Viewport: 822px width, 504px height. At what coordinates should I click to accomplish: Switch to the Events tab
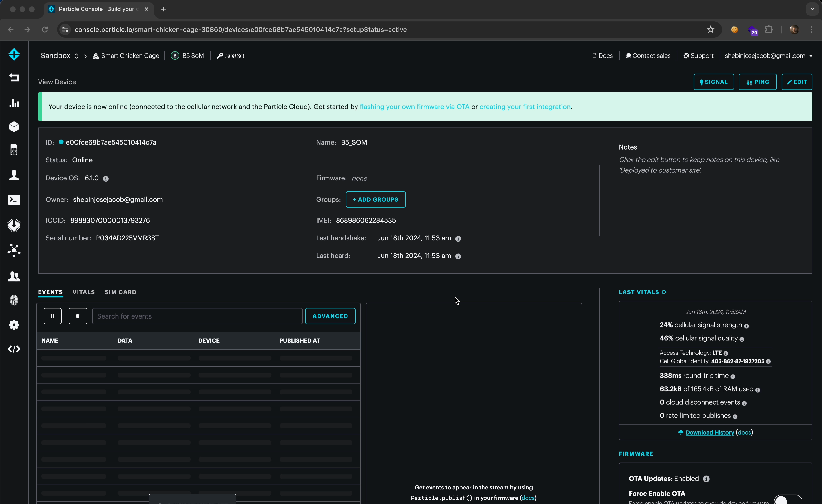click(50, 292)
